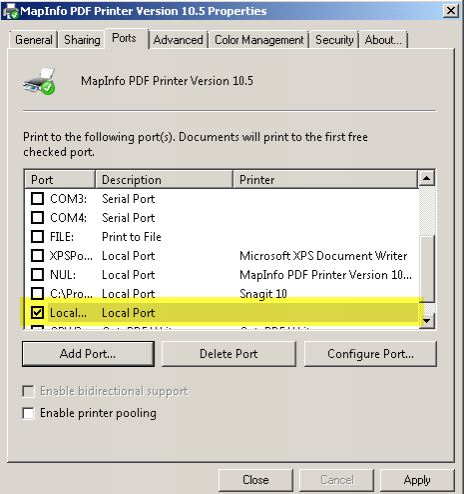
Task: Enable the FILE: Print to File port
Action: pos(37,237)
